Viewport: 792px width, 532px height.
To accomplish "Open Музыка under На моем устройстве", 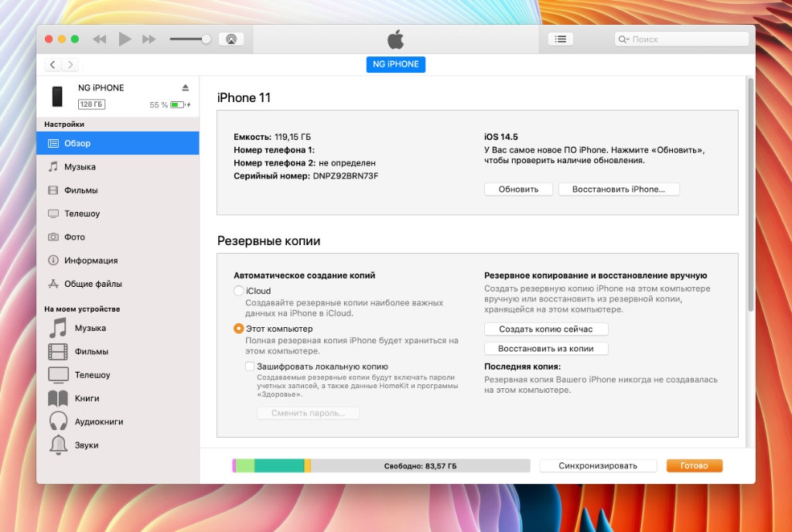I will point(118,328).
